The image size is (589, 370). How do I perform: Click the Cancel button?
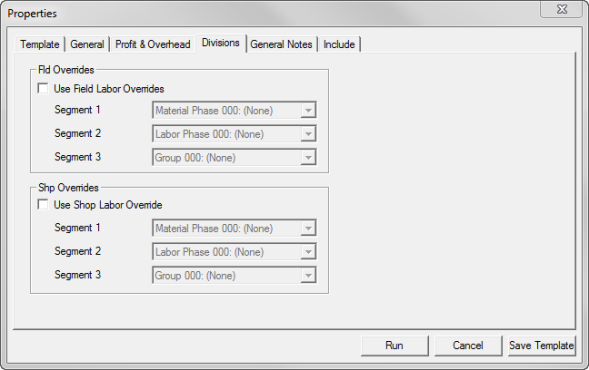tap(468, 346)
